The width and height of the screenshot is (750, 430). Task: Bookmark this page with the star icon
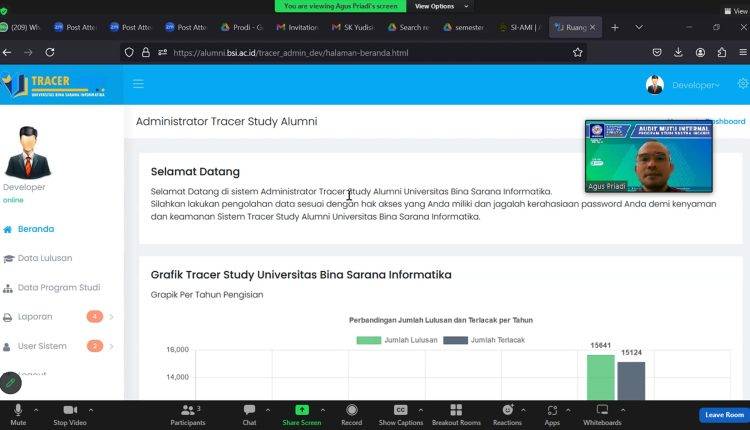(577, 53)
